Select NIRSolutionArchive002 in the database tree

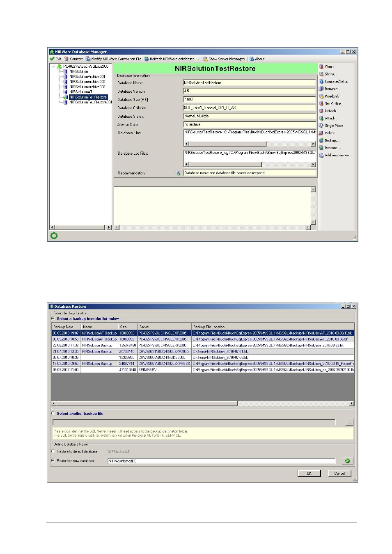(87, 82)
